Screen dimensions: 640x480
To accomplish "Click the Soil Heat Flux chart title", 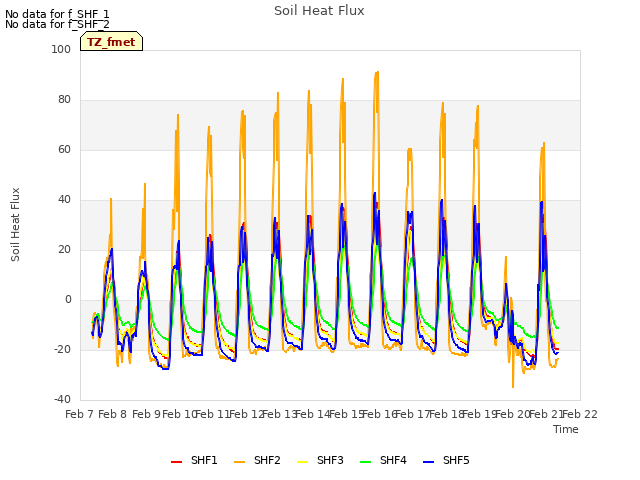I will pos(319,11).
